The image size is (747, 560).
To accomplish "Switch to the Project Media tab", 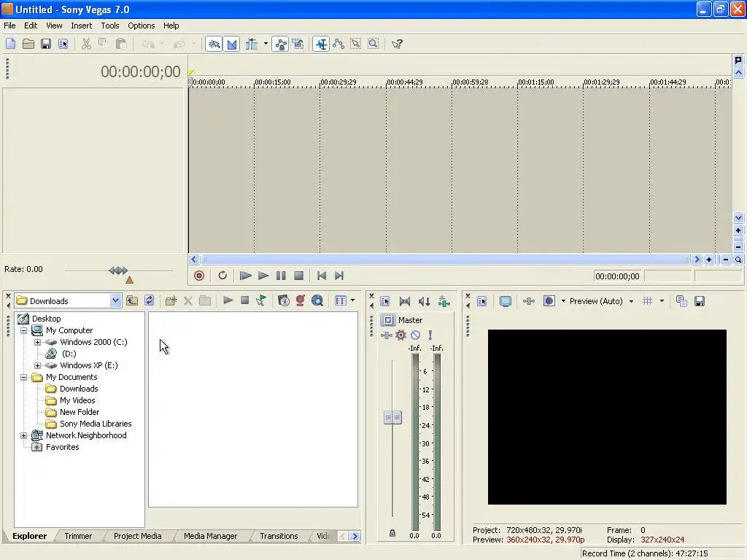I will tap(138, 536).
